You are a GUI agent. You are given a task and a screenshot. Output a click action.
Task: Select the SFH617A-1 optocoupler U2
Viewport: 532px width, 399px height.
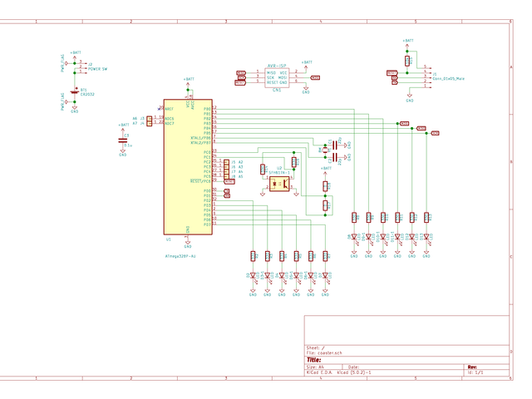[x=279, y=185]
